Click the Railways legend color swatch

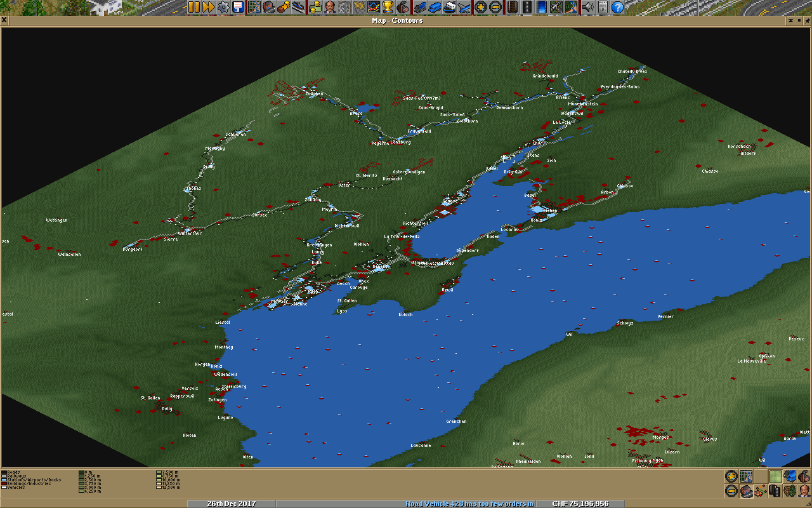[4, 476]
